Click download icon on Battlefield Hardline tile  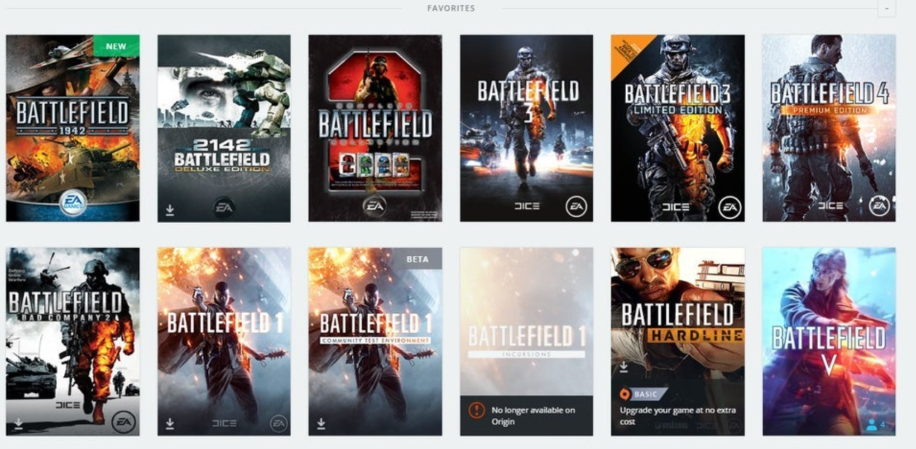coord(623,367)
